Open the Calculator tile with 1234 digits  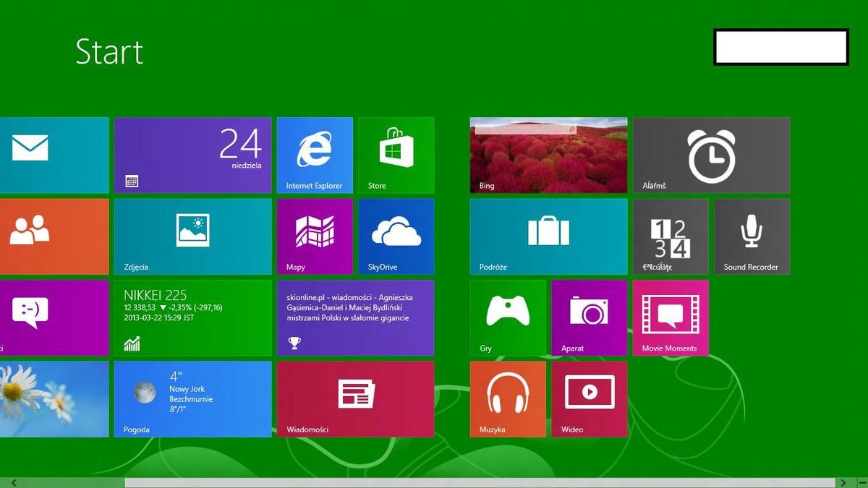671,237
